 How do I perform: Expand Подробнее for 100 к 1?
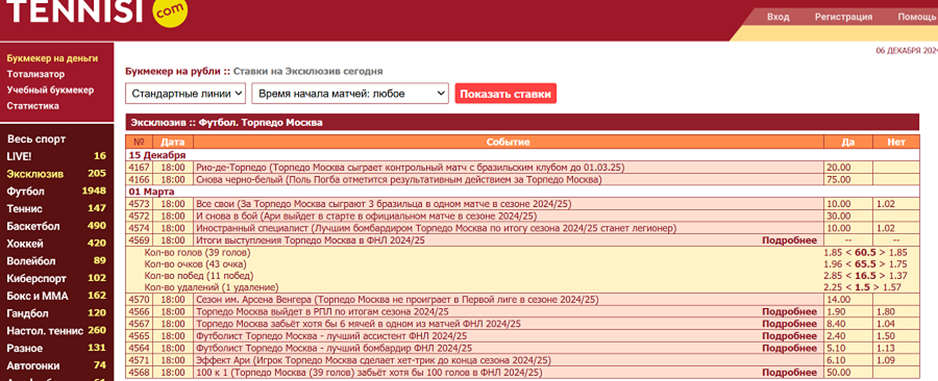(789, 372)
